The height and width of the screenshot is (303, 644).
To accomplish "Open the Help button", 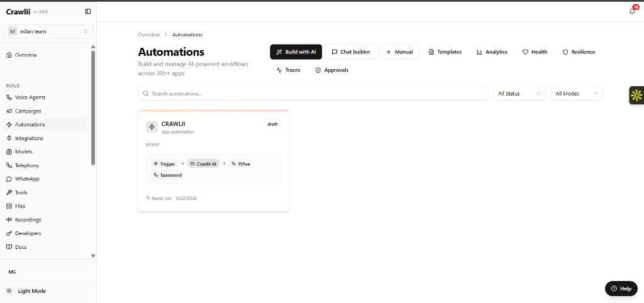I will coord(621,289).
